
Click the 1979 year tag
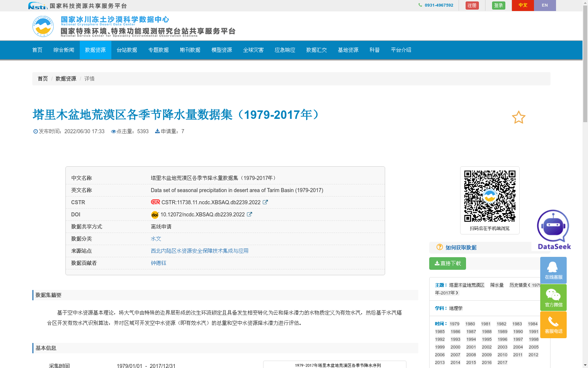point(455,324)
